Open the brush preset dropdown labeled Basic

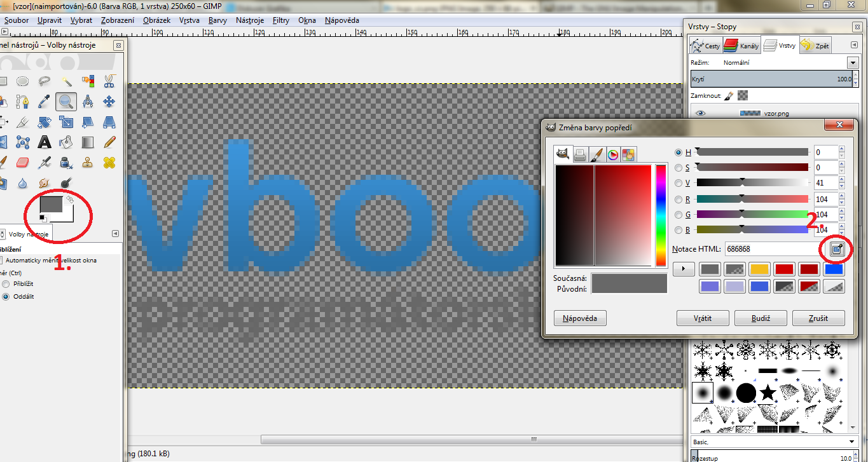pos(851,442)
